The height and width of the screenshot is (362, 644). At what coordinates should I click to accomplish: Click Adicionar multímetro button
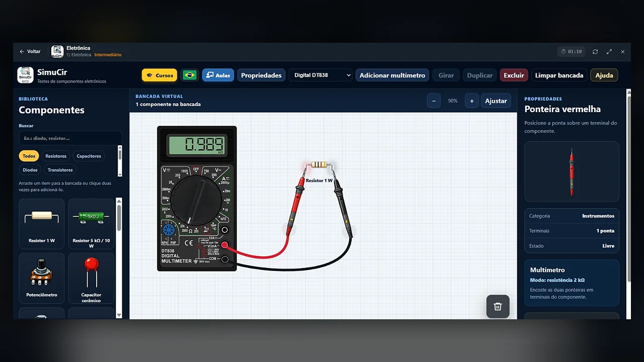(x=392, y=75)
